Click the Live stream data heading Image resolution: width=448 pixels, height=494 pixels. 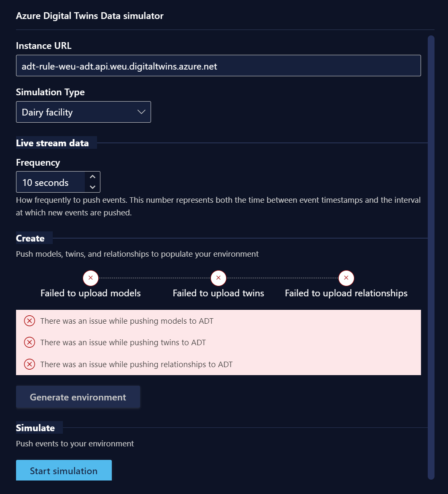click(52, 143)
